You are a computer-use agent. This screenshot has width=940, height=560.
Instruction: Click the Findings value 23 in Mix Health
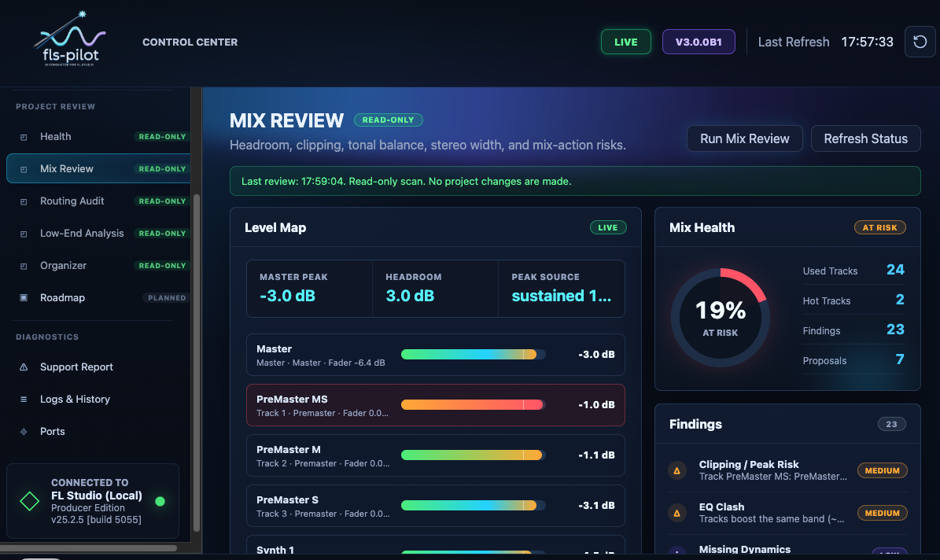pyautogui.click(x=895, y=330)
